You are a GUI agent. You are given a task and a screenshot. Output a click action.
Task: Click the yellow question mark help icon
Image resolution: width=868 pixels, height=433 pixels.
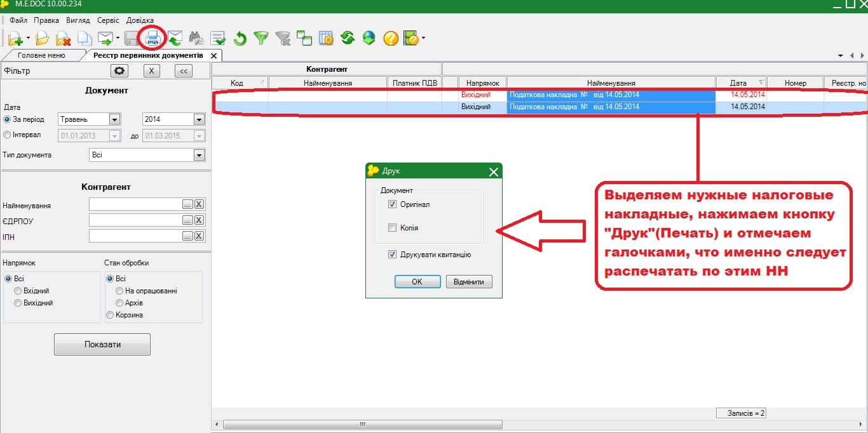click(391, 39)
